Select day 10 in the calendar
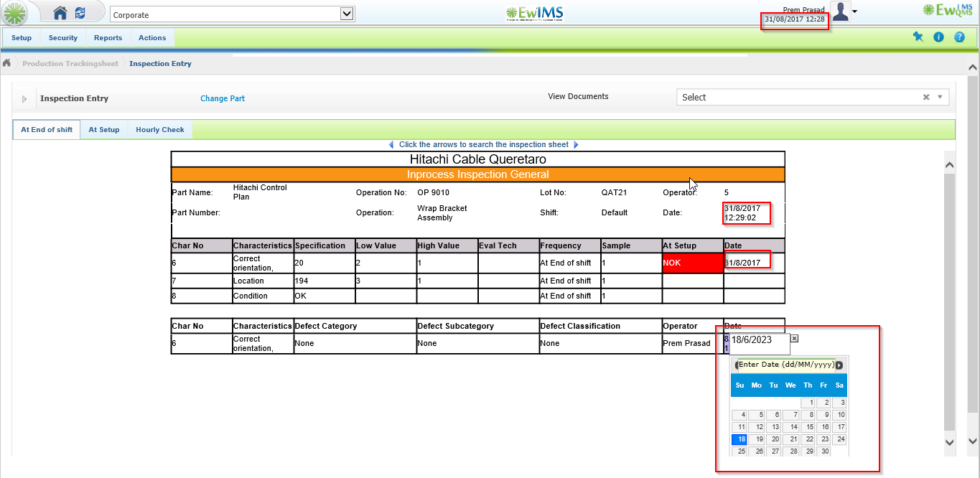Viewport: 980px width, 478px height. [x=839, y=415]
